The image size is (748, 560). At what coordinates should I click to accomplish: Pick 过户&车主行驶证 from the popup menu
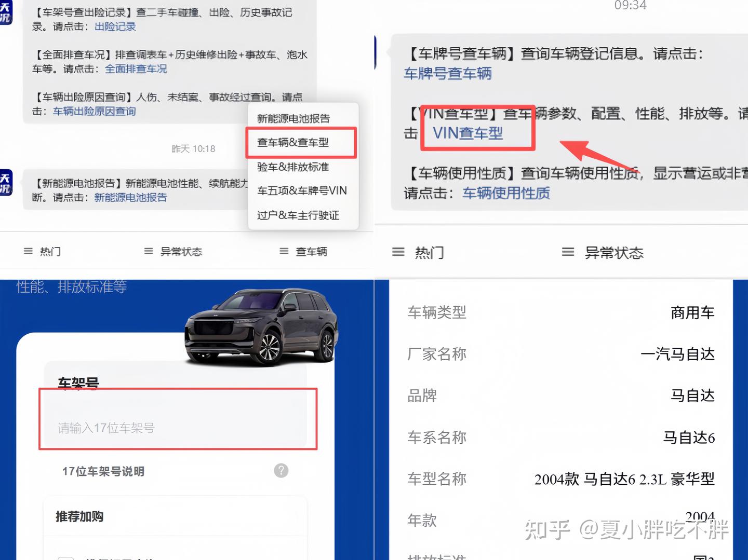(x=298, y=215)
